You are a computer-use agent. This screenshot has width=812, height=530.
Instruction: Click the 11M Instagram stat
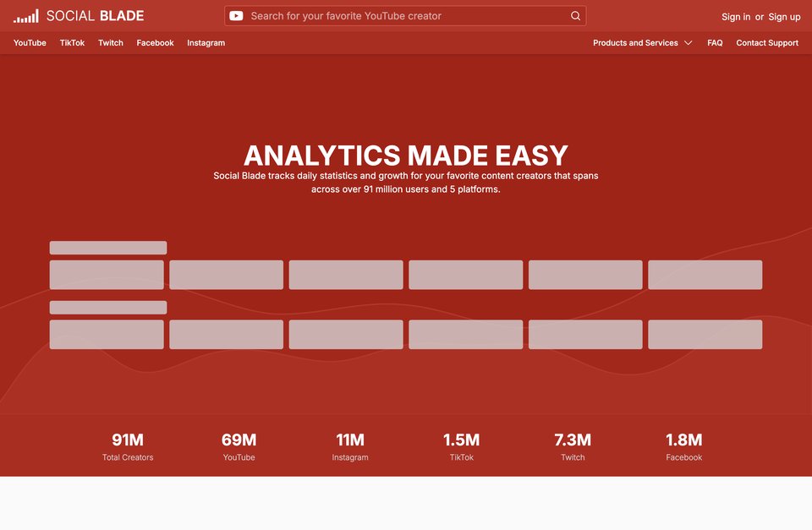[x=350, y=446]
